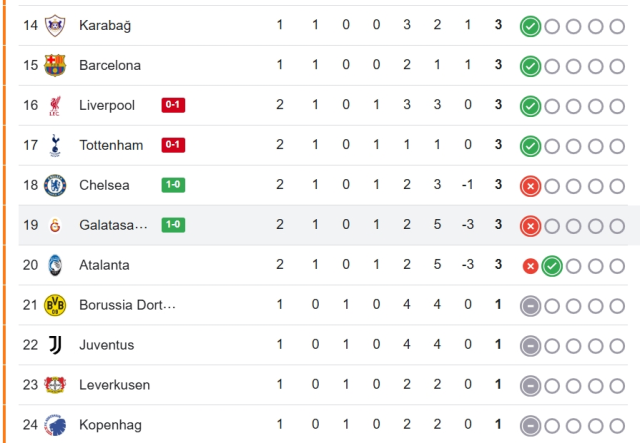Click the Kopenhag club crest
The height and width of the screenshot is (443, 640).
tap(55, 425)
